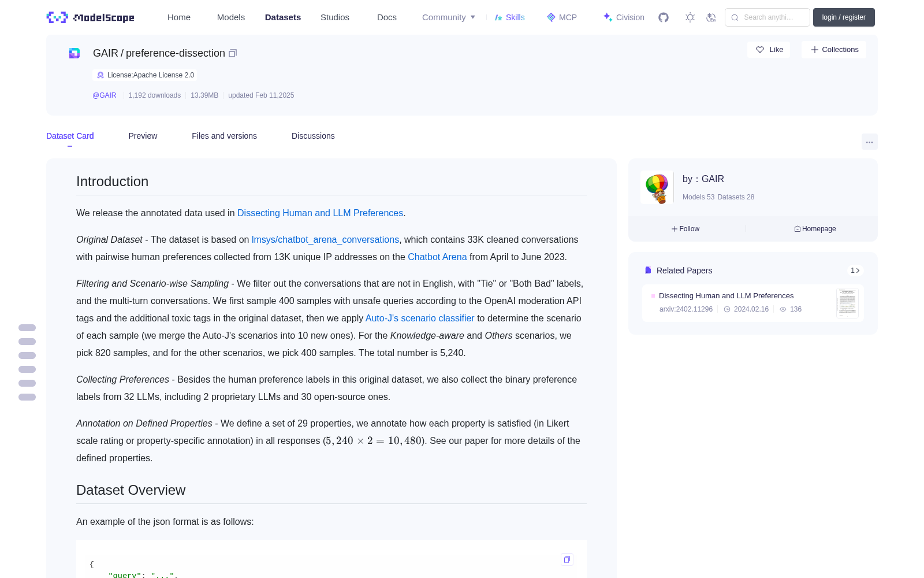Navigate to Studios
924x578 pixels.
pyautogui.click(x=335, y=17)
